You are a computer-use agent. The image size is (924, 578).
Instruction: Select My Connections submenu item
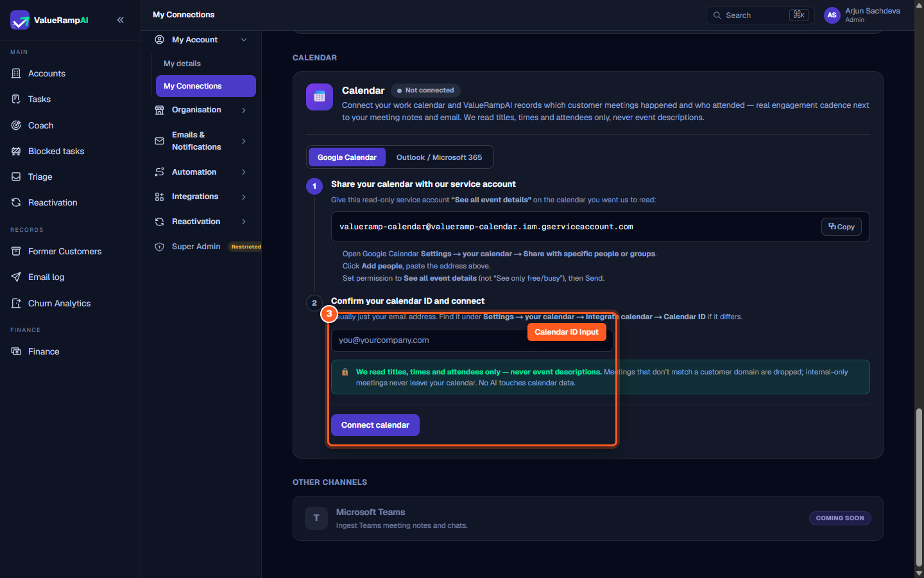tap(206, 86)
